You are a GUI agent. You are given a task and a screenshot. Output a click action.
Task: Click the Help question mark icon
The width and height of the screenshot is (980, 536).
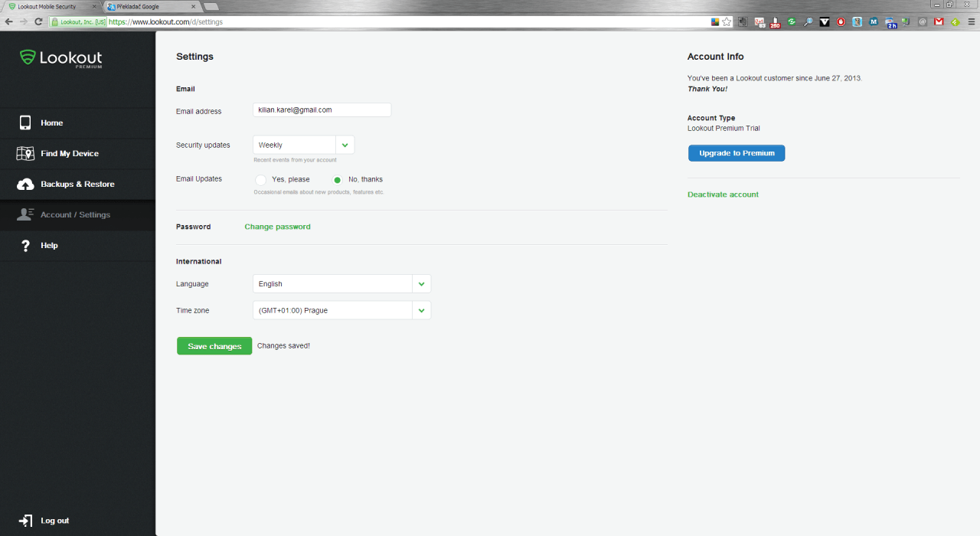25,246
